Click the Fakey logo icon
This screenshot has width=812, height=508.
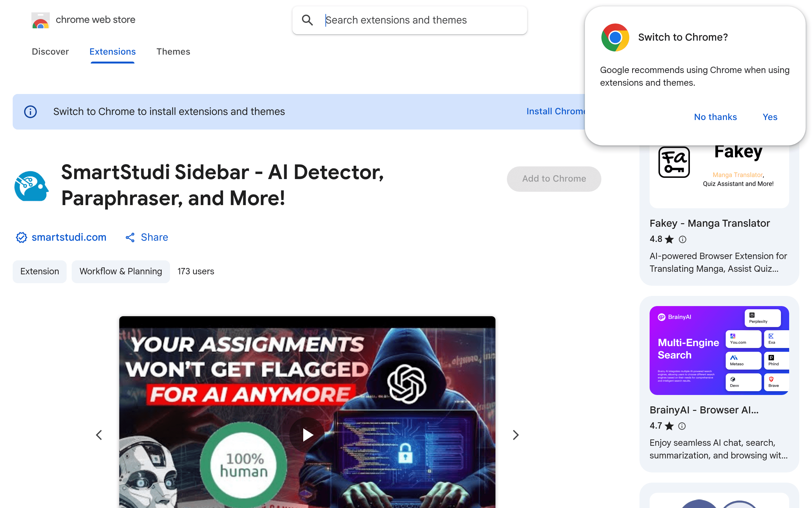pos(674,162)
